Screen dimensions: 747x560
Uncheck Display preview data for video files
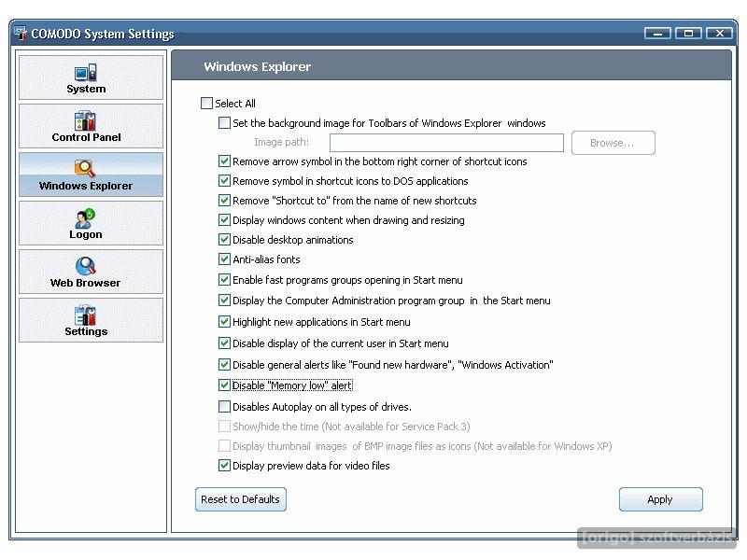pos(224,465)
